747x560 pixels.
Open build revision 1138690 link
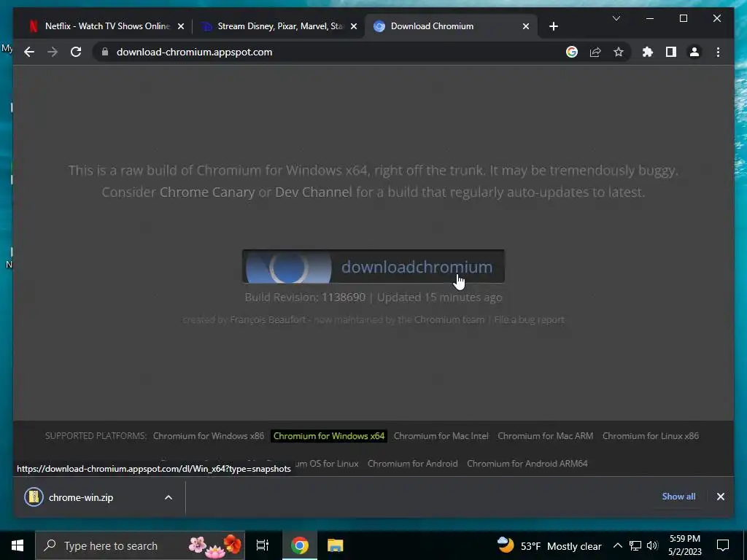pos(344,297)
